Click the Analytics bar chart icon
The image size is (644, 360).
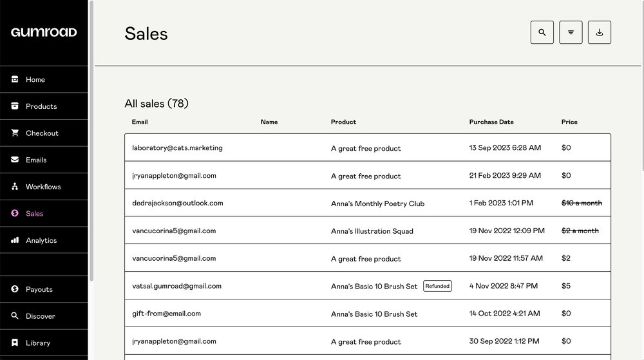pyautogui.click(x=15, y=240)
